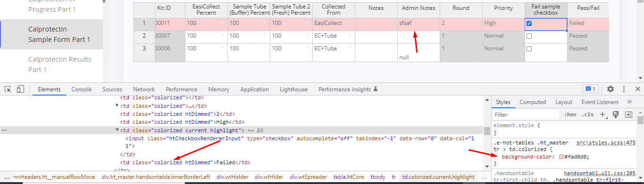
Task: Click the Priority column header
Action: 503,10
